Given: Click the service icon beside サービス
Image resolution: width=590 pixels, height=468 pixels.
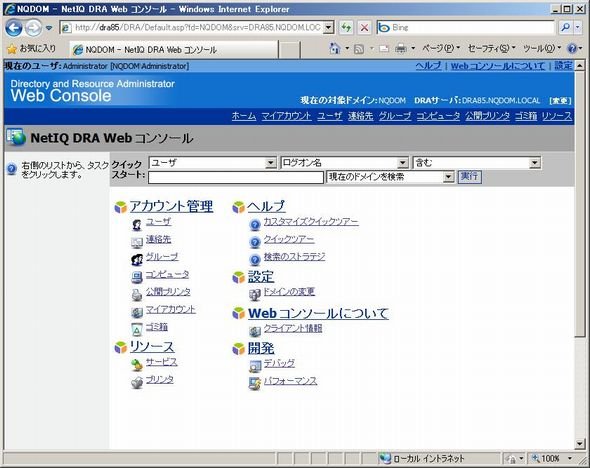Looking at the screenshot, I should (x=137, y=365).
